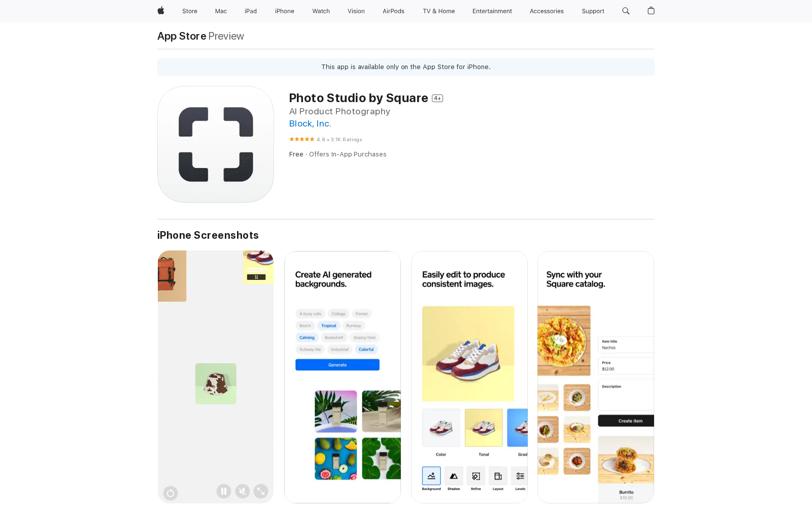Click the Apple logo in the navigation bar
This screenshot has height=508, width=812.
(161, 11)
